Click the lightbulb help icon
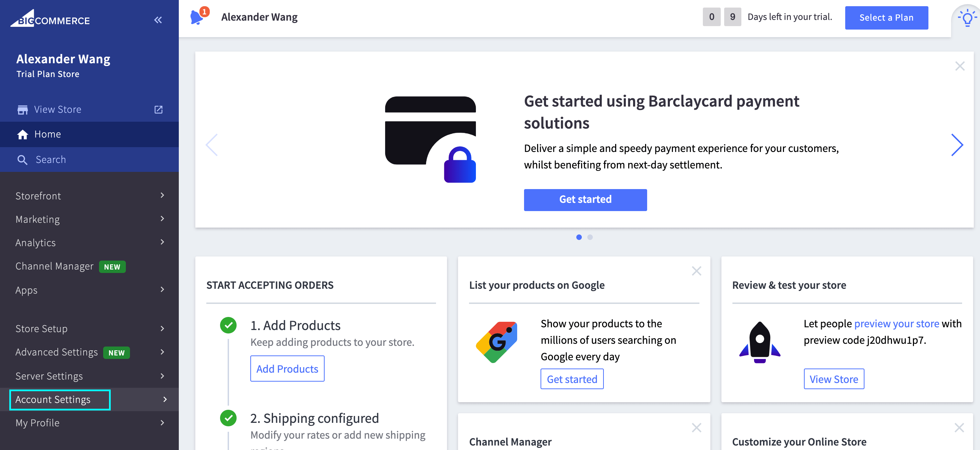 pos(967,18)
